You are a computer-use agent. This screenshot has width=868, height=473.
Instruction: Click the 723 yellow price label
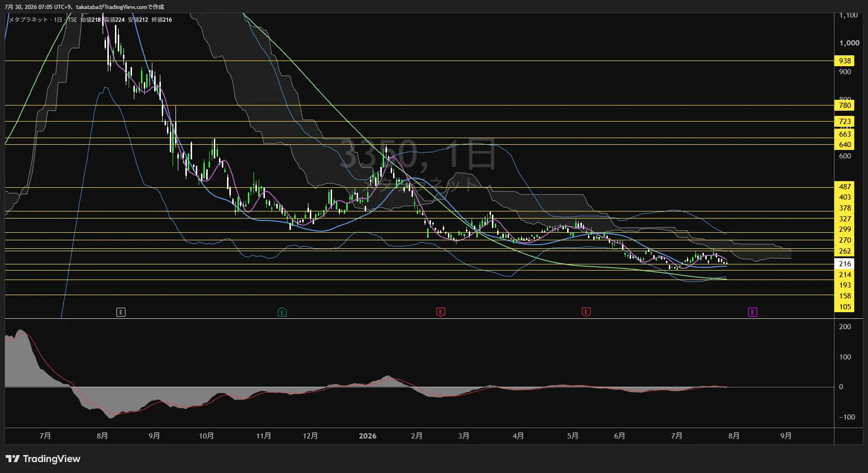(x=844, y=122)
